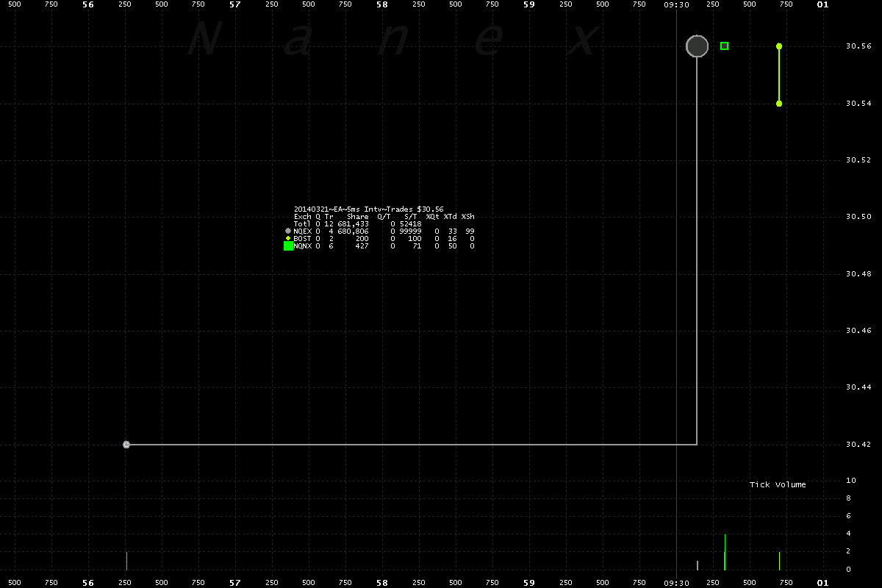This screenshot has height=588, width=882.
Task: Click the 09:30 time label on the top axis
Action: pyautogui.click(x=676, y=4)
